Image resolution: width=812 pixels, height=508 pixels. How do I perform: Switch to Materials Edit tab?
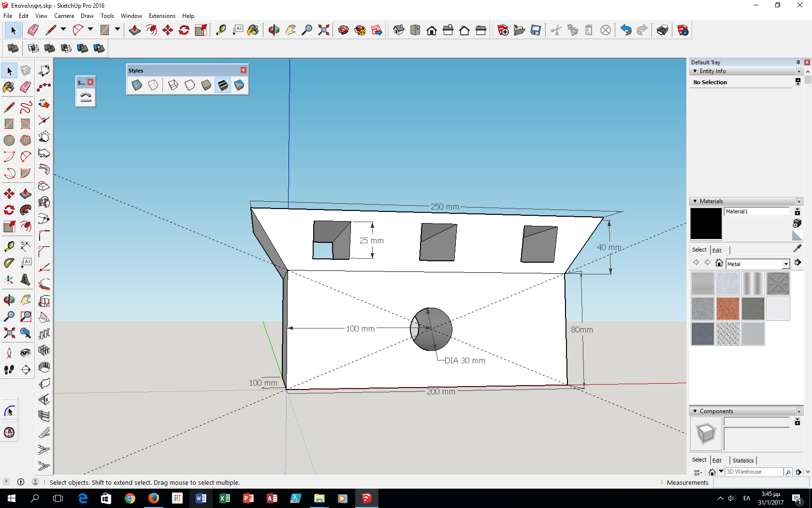tap(717, 250)
